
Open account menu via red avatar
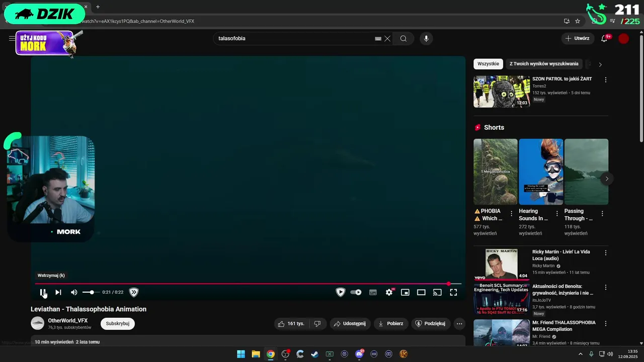(624, 39)
